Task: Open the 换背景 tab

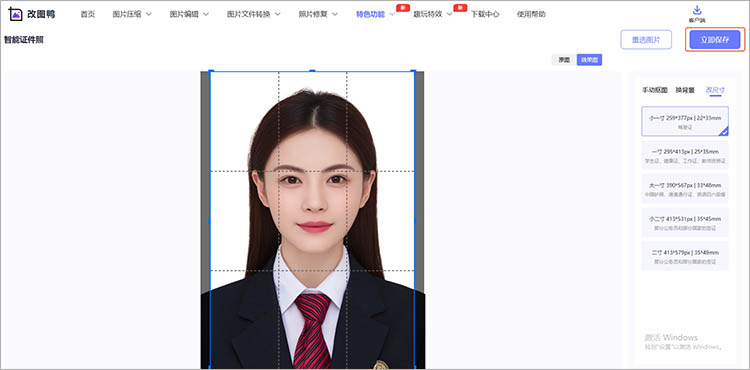Action: tap(685, 90)
